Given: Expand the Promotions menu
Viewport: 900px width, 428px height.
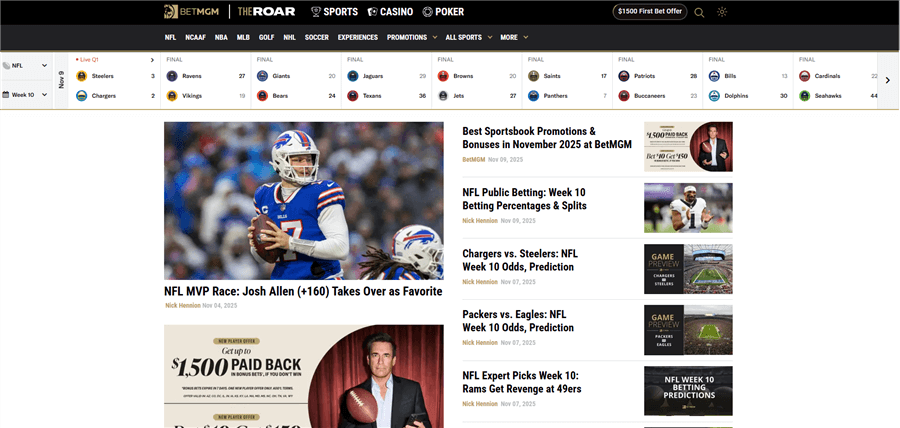Looking at the screenshot, I should click(x=411, y=37).
